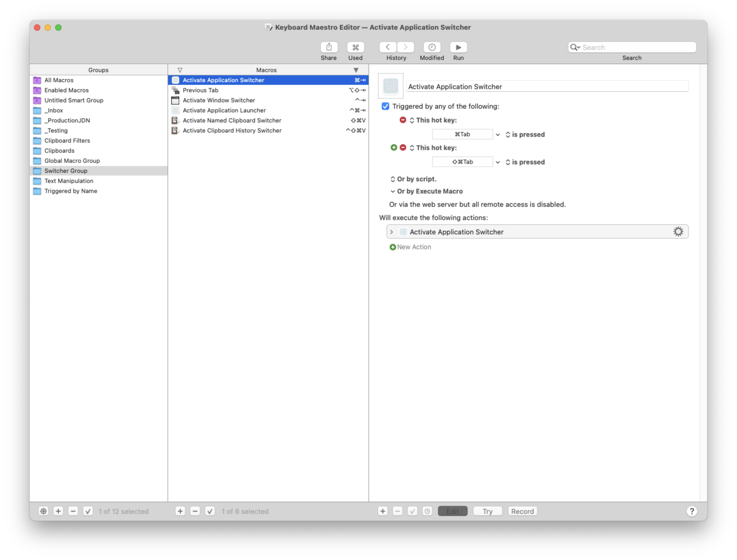Select Activate Clipboard History Switcher macro

tap(268, 130)
